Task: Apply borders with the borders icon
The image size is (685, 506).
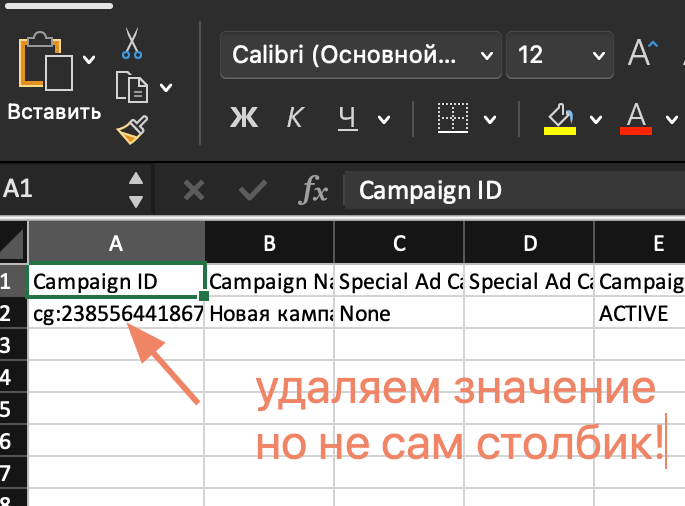Action: point(453,118)
